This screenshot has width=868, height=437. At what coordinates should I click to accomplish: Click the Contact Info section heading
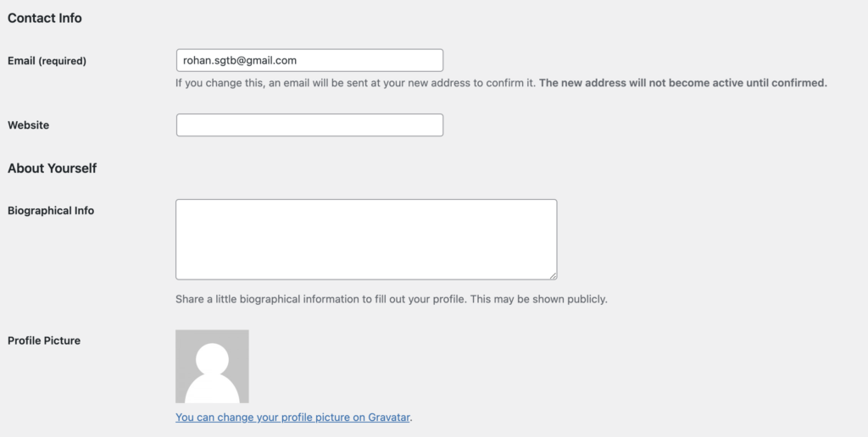[x=45, y=18]
